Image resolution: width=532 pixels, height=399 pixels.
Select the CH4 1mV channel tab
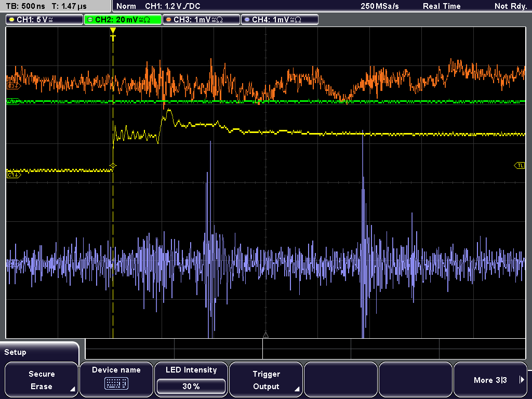[x=280, y=20]
